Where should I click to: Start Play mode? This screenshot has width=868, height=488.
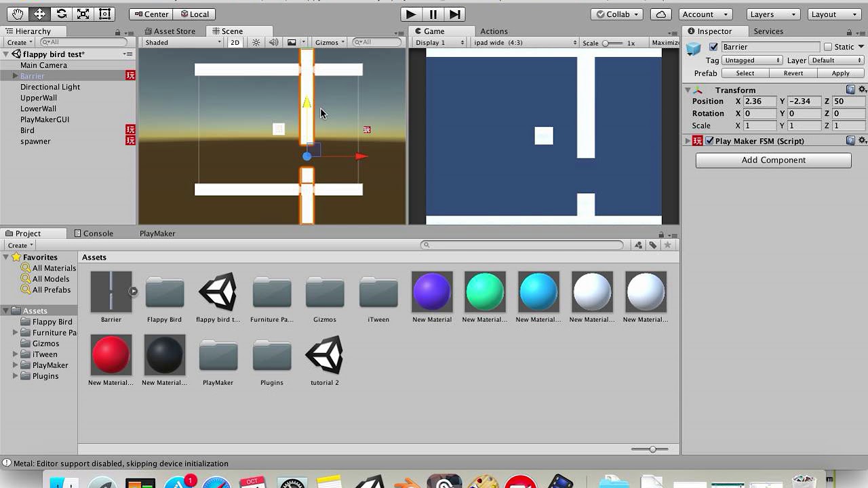410,14
